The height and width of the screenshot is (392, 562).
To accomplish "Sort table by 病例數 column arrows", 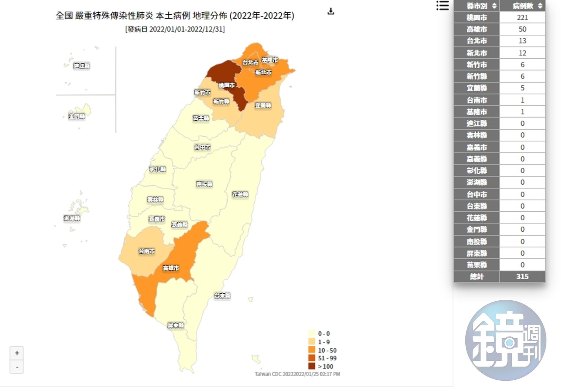I will [x=540, y=6].
